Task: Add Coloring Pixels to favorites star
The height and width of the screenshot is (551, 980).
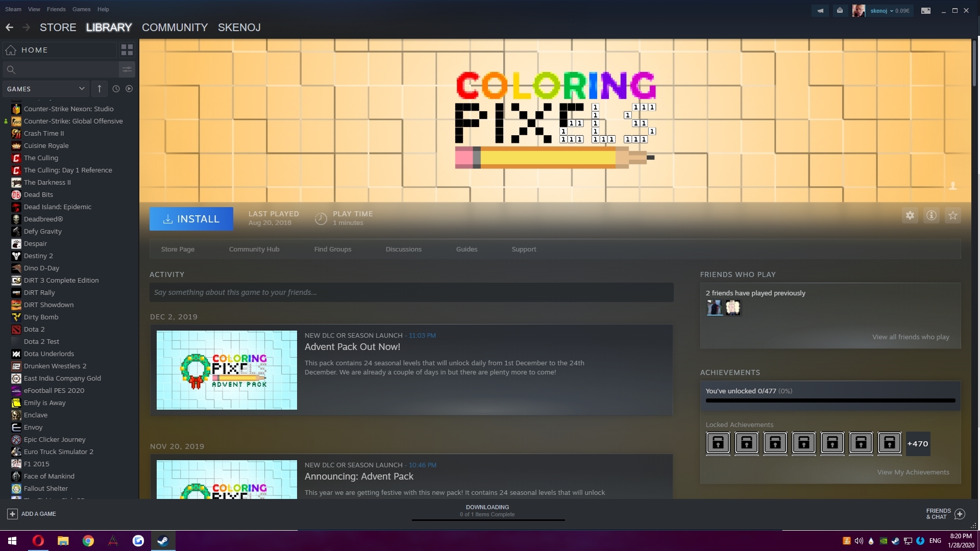Action: tap(953, 215)
